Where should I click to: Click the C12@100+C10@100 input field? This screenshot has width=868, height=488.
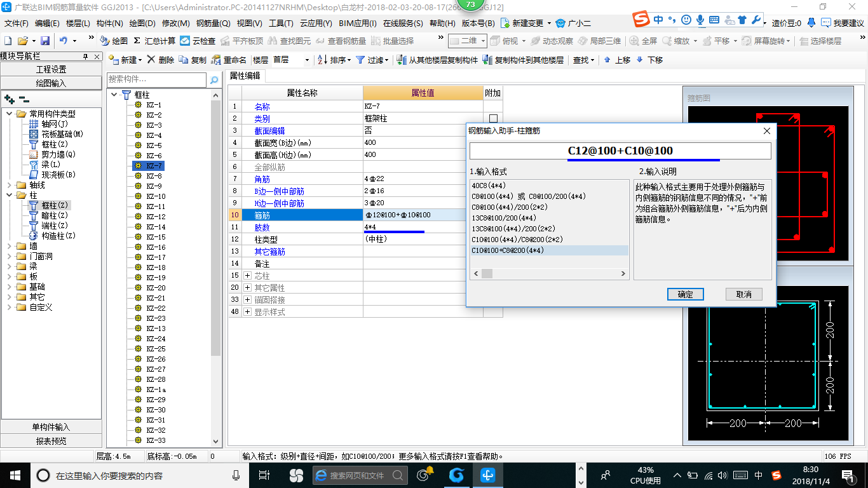click(620, 151)
